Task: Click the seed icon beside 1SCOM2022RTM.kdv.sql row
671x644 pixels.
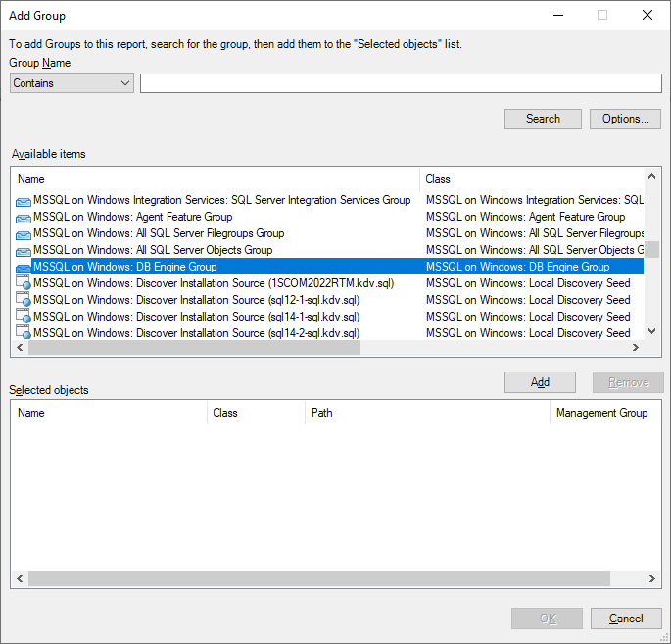Action: tap(24, 283)
